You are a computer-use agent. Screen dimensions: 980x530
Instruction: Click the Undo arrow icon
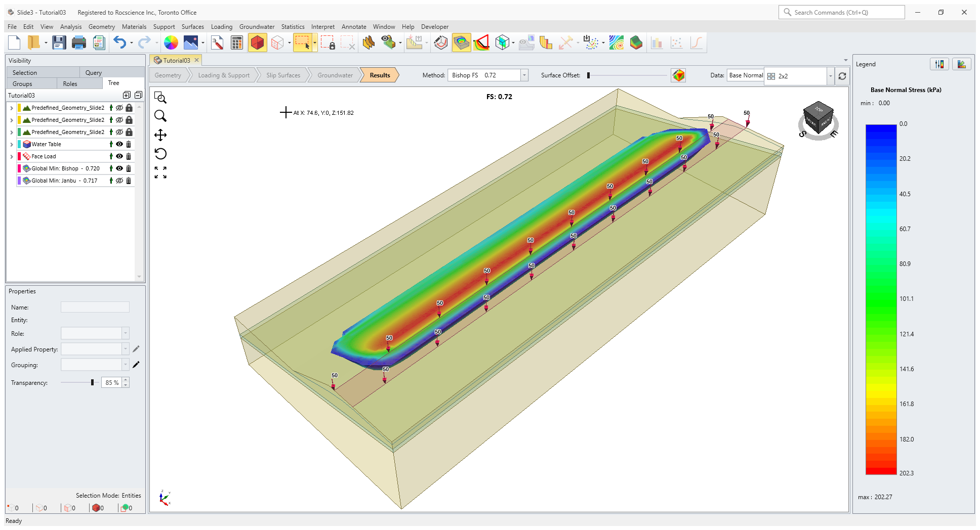(119, 43)
